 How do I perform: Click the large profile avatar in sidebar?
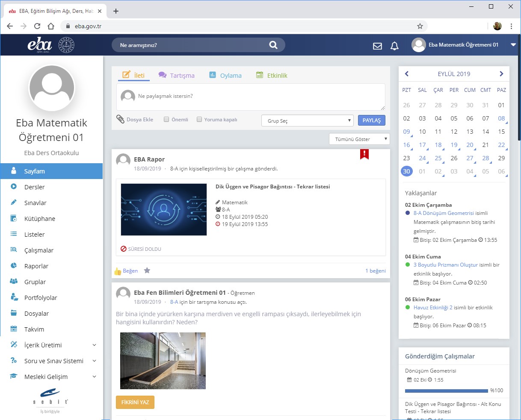click(52, 88)
